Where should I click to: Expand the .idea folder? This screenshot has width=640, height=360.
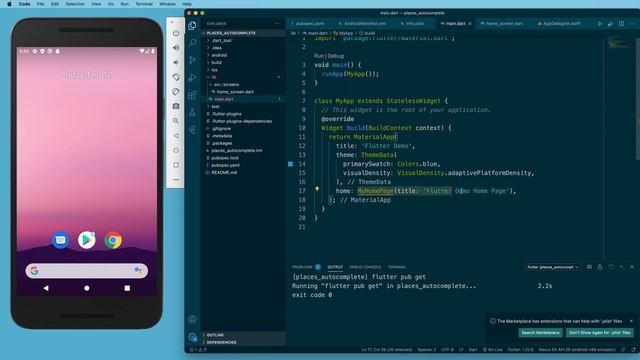click(217, 48)
